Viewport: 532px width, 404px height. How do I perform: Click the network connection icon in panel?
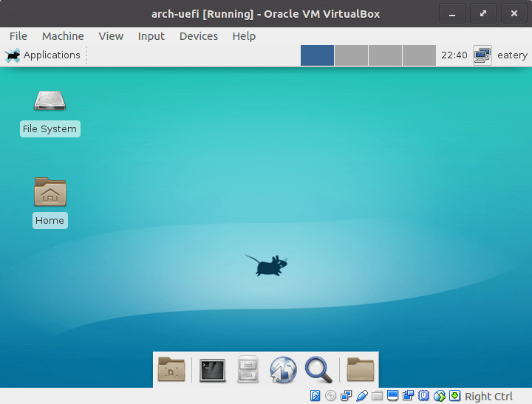[x=482, y=55]
